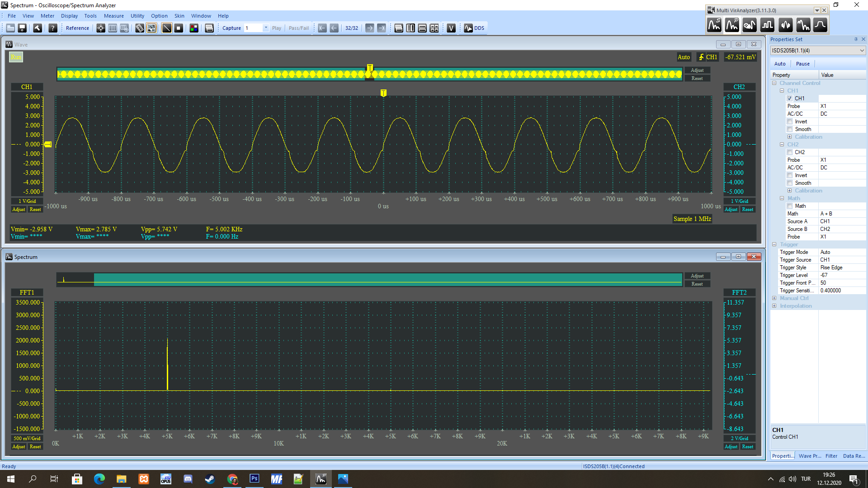
Task: Click the RGB color squares toolbar icon
Action: [x=194, y=28]
